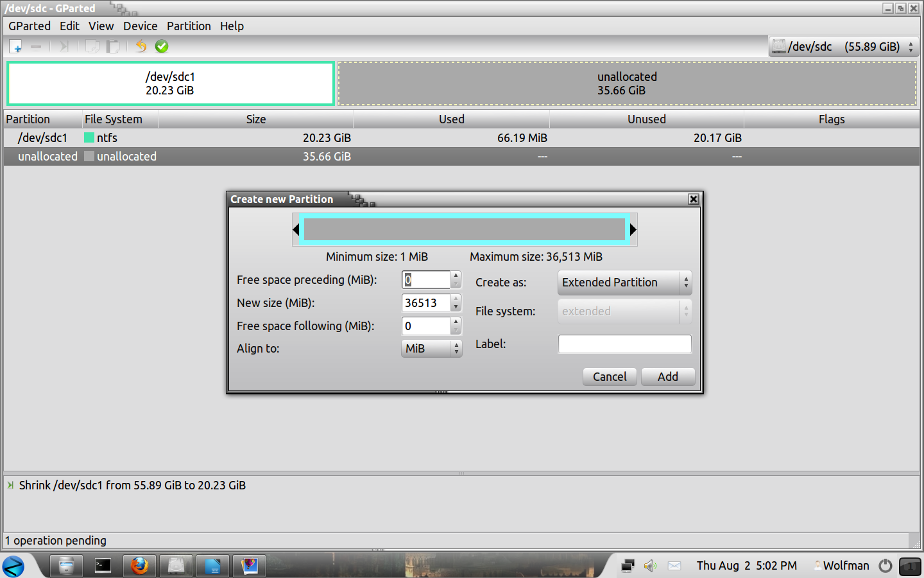Image resolution: width=924 pixels, height=578 pixels.
Task: Click the 20.17 GiB unused value
Action: pos(717,138)
